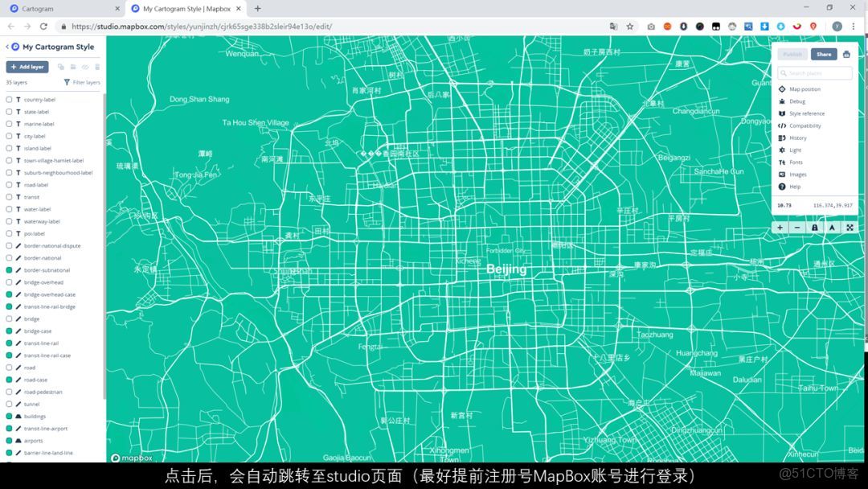Click the site lock icon in address bar
Screen dimensions: 868x489
(63, 26)
